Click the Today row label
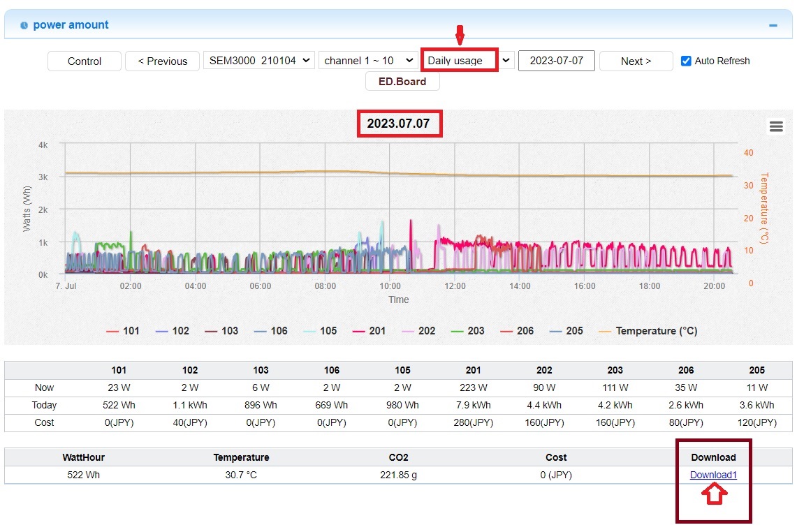 point(44,405)
